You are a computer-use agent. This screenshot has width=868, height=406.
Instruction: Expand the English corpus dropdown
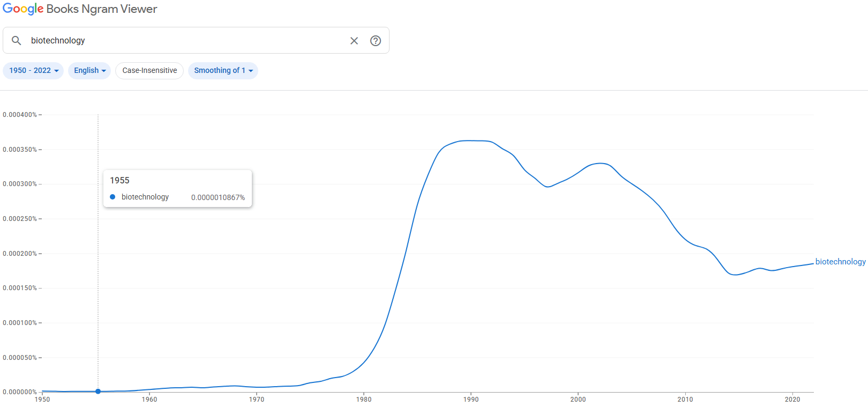(89, 71)
